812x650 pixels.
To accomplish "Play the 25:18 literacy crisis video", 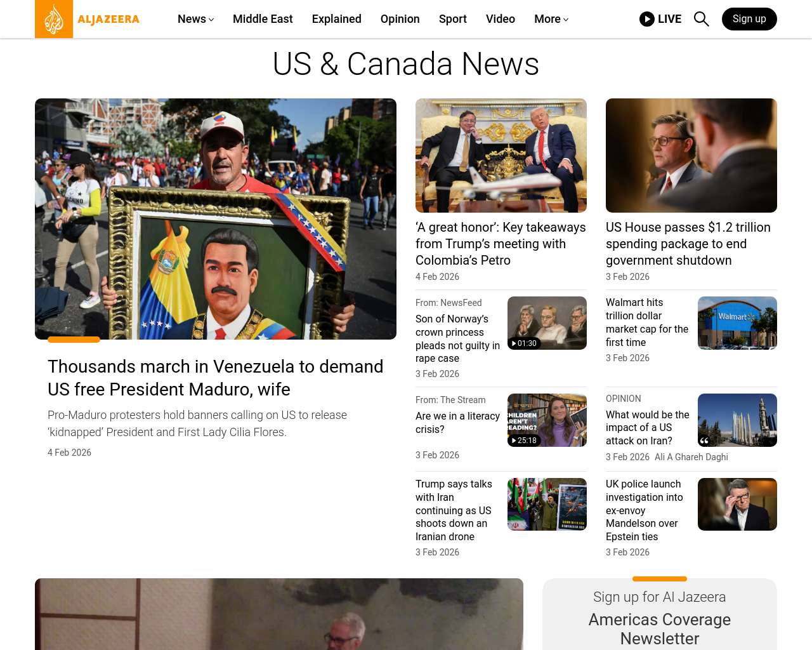I will (524, 441).
